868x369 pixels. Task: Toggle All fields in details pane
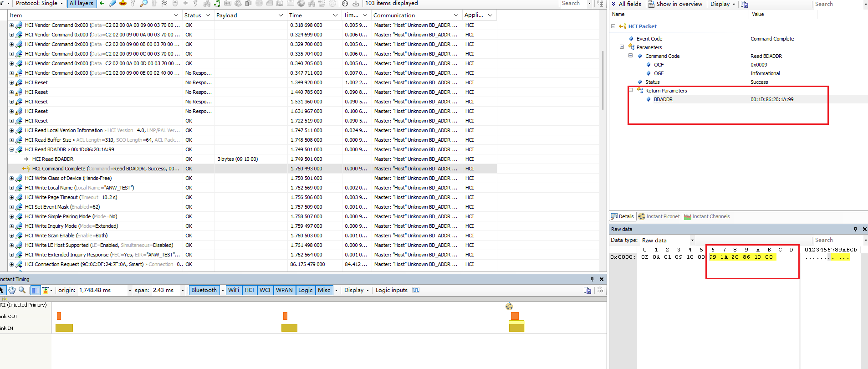coord(626,4)
